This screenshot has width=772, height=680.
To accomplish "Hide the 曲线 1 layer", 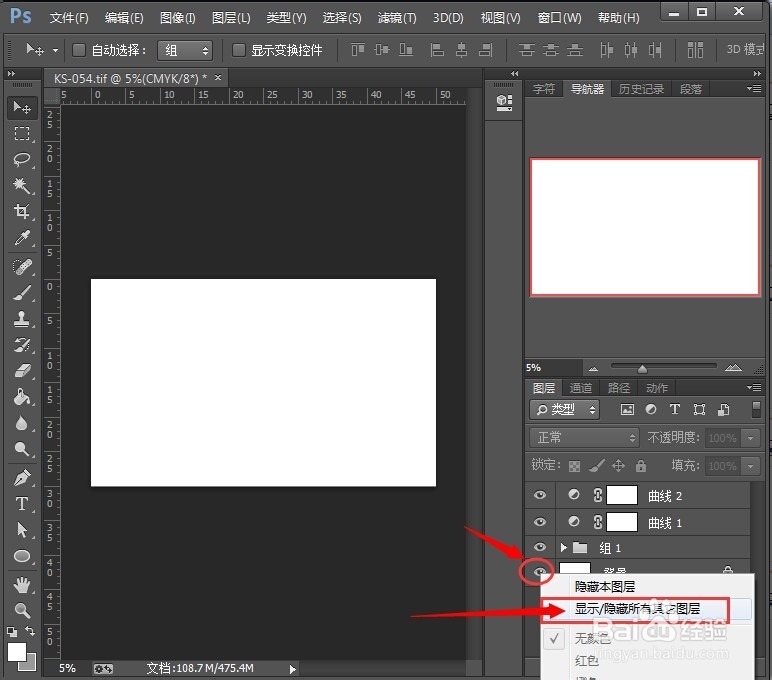I will point(540,522).
